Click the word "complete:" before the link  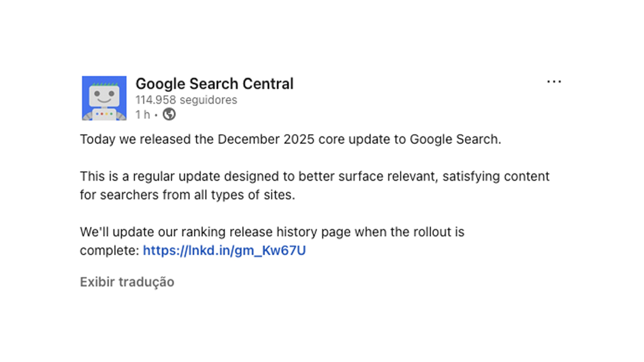pyautogui.click(x=109, y=250)
